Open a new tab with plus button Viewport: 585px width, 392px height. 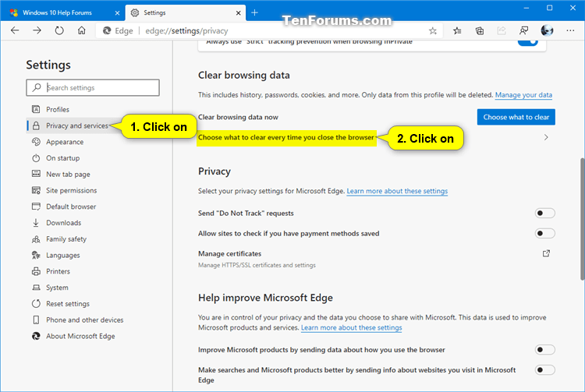pos(254,12)
